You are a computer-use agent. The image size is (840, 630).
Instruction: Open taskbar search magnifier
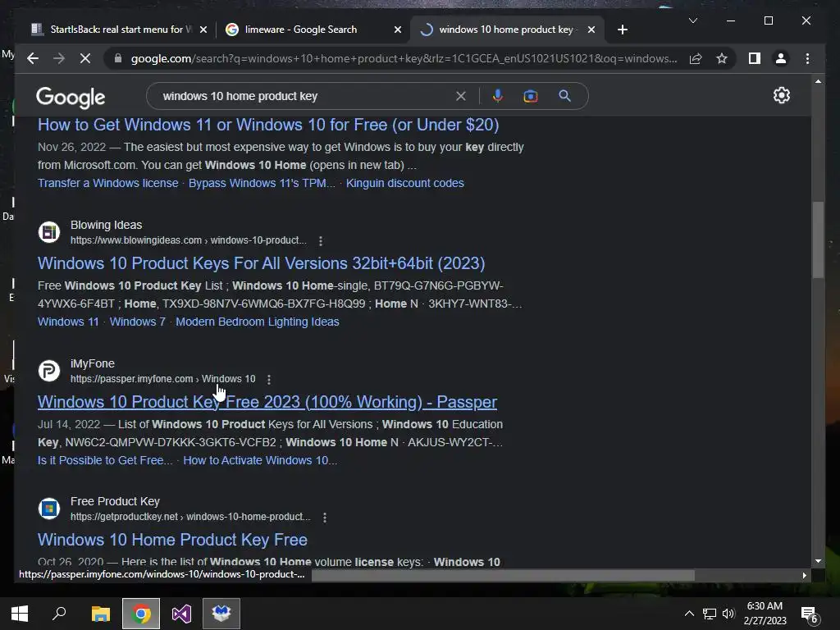(x=59, y=614)
